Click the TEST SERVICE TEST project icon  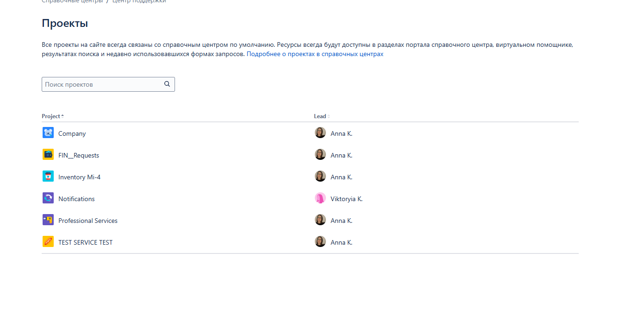point(48,242)
